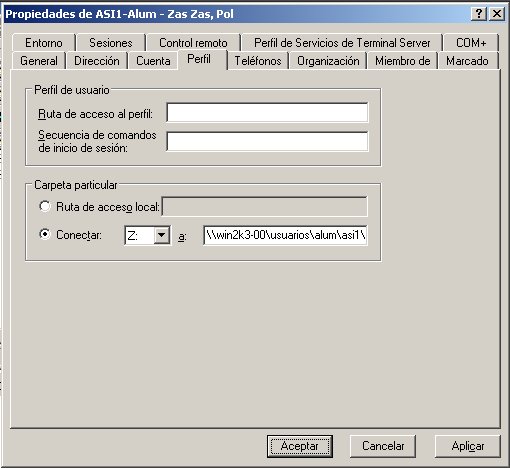Open the General tab
This screenshot has height=468, width=510.
(x=39, y=61)
